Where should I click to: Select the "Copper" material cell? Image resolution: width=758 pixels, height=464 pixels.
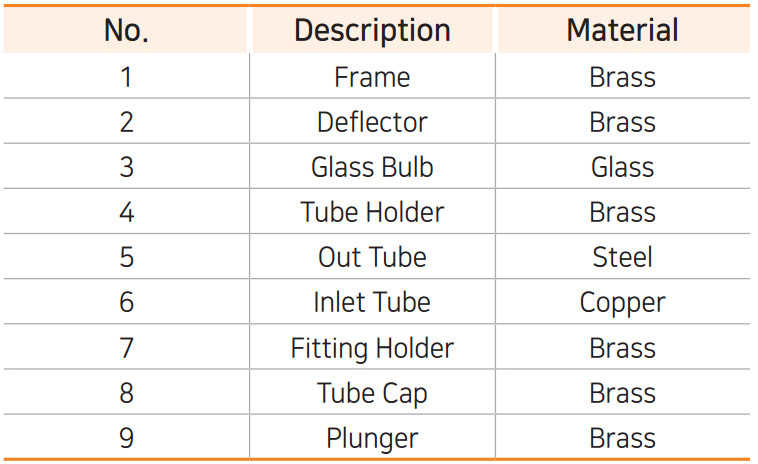click(622, 302)
